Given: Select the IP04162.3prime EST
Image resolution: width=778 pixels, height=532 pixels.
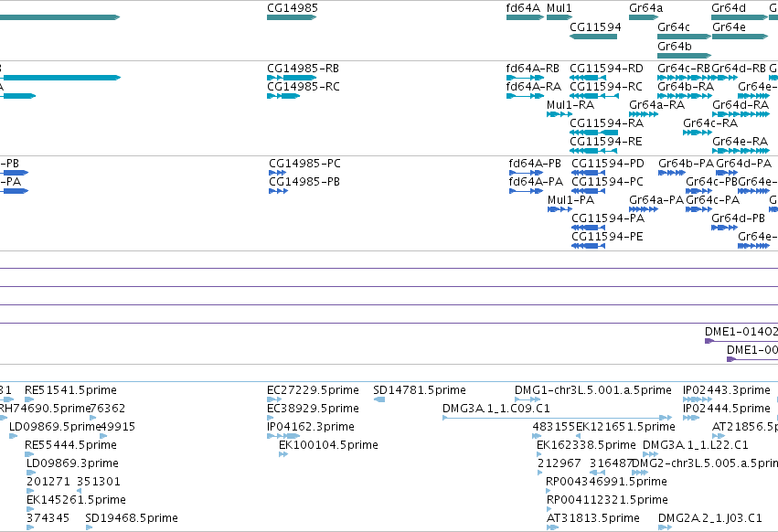Looking at the screenshot, I should 283,436.
